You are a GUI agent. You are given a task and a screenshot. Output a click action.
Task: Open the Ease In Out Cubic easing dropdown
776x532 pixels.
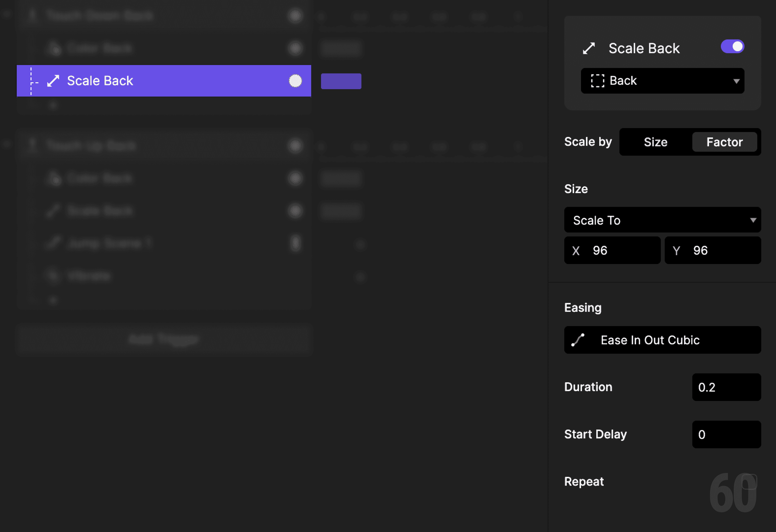pyautogui.click(x=663, y=340)
